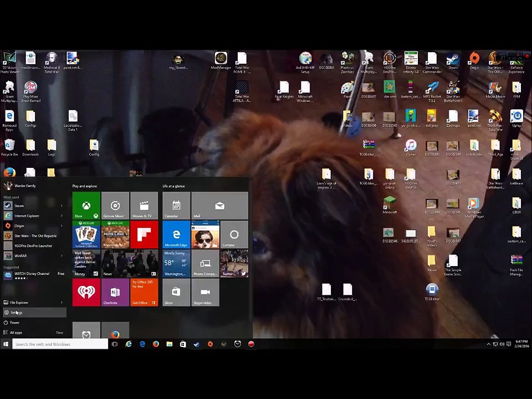The width and height of the screenshot is (532, 399).
Task: Click the taskbar clock and date
Action: (x=521, y=344)
